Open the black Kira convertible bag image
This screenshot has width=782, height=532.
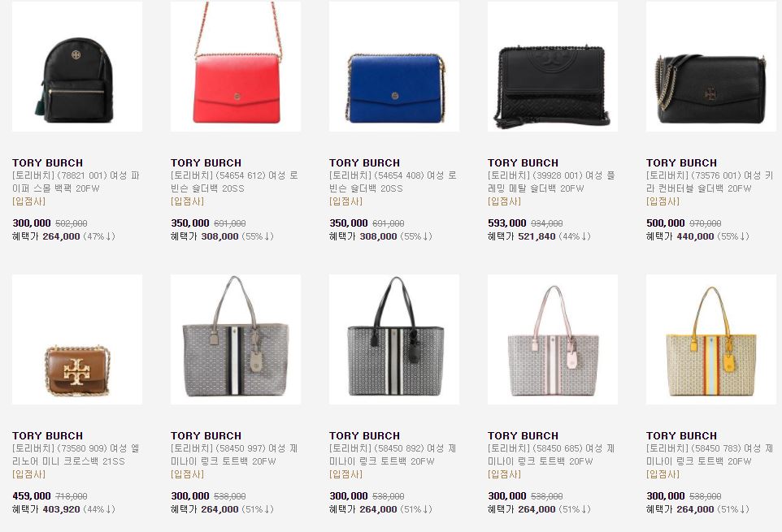tap(711, 67)
